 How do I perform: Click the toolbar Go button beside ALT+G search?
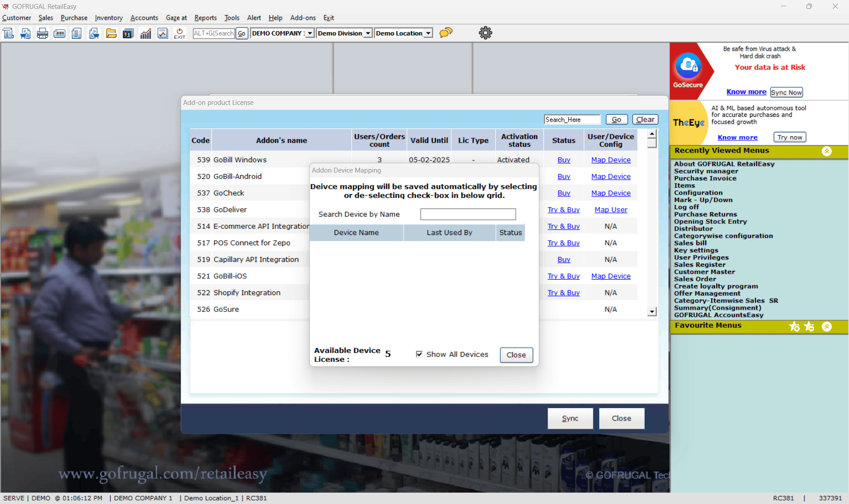(242, 33)
